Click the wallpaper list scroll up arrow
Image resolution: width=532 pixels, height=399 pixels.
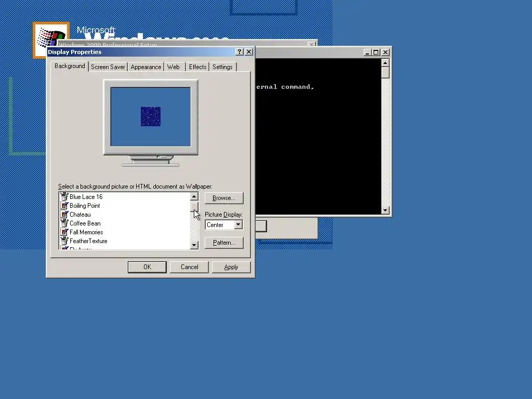pos(194,197)
